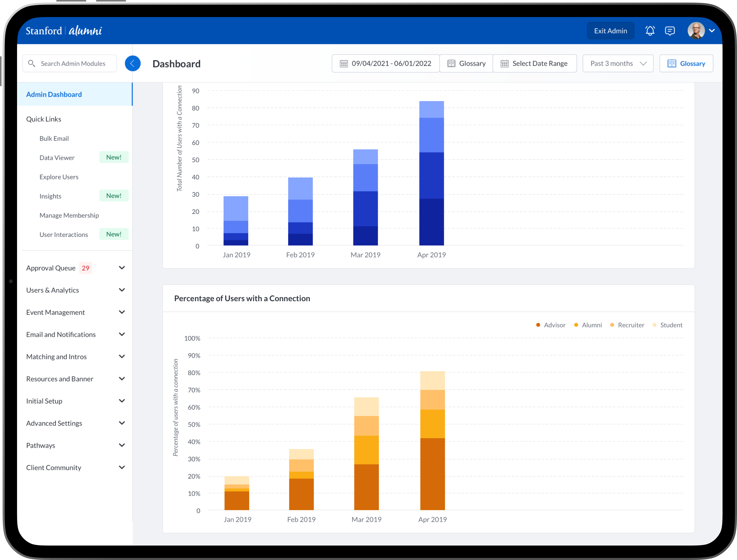Click the Exit Admin button
This screenshot has width=737, height=560.
[x=610, y=31]
